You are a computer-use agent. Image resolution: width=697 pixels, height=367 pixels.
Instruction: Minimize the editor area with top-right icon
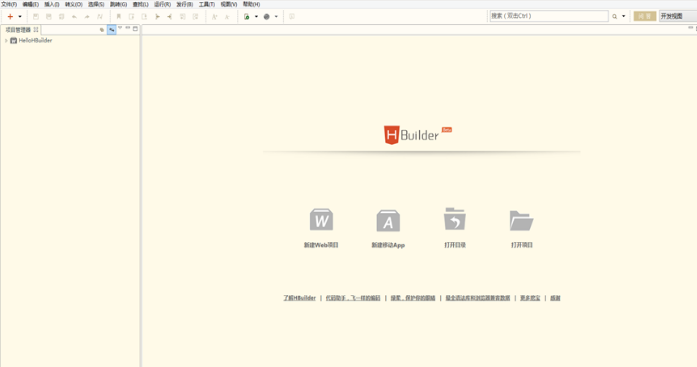coord(690,28)
